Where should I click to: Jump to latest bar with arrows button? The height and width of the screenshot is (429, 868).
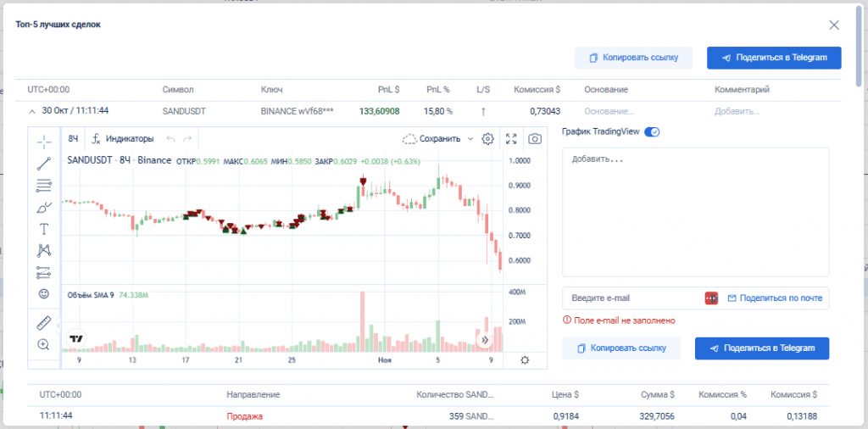485,340
